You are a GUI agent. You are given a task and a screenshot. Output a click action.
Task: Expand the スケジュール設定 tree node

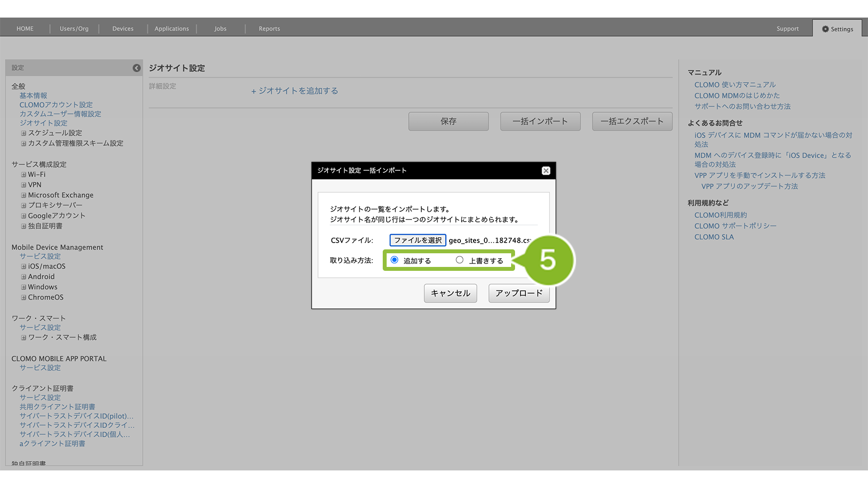pyautogui.click(x=23, y=133)
